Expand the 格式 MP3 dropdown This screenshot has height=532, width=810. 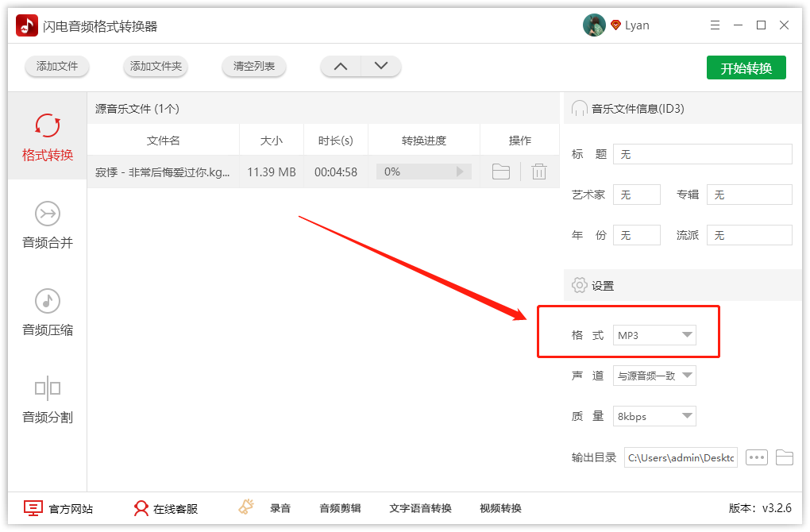(x=654, y=335)
